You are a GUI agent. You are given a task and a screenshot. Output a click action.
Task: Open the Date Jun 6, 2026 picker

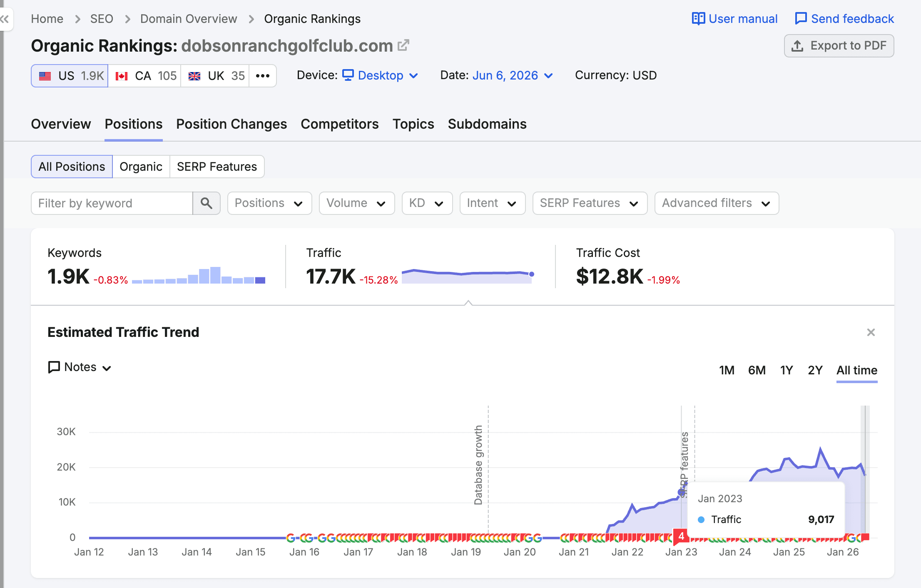tap(513, 75)
